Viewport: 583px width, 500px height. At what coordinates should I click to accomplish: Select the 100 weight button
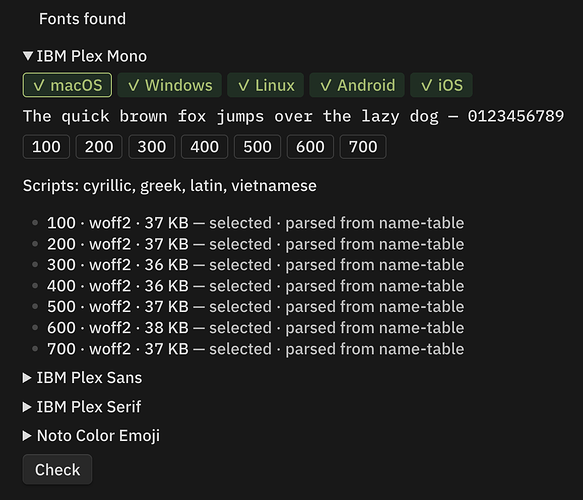(46, 147)
